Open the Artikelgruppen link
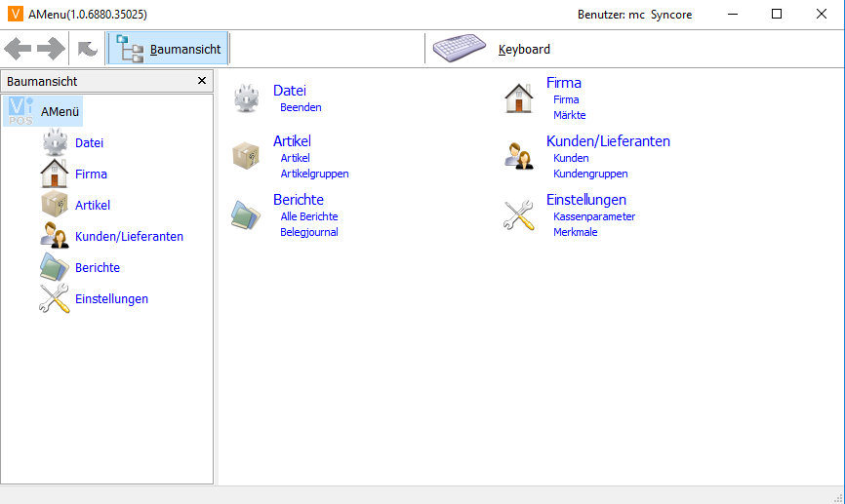 click(x=314, y=174)
